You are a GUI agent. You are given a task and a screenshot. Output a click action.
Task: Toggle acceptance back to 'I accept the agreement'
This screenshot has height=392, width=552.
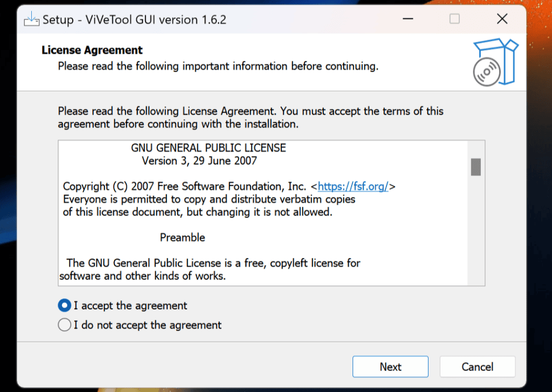coord(64,305)
